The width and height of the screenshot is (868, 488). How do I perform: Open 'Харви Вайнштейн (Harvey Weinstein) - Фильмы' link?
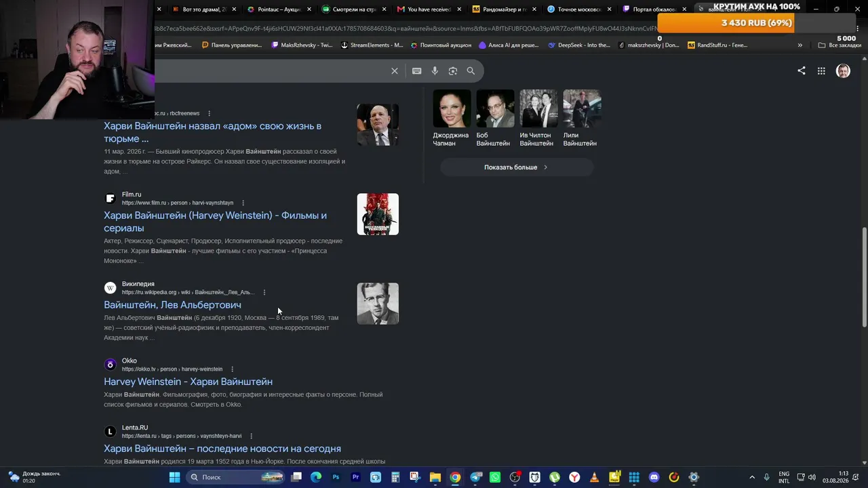215,222
